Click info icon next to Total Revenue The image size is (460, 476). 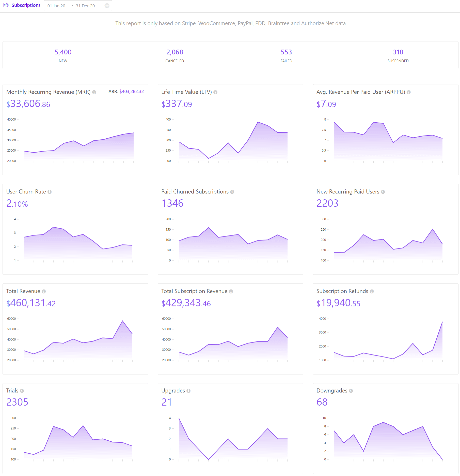(44, 291)
